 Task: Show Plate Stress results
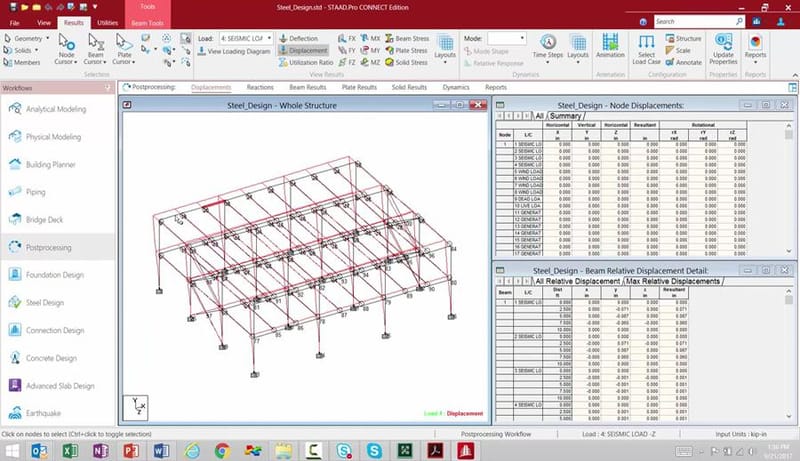[x=407, y=50]
